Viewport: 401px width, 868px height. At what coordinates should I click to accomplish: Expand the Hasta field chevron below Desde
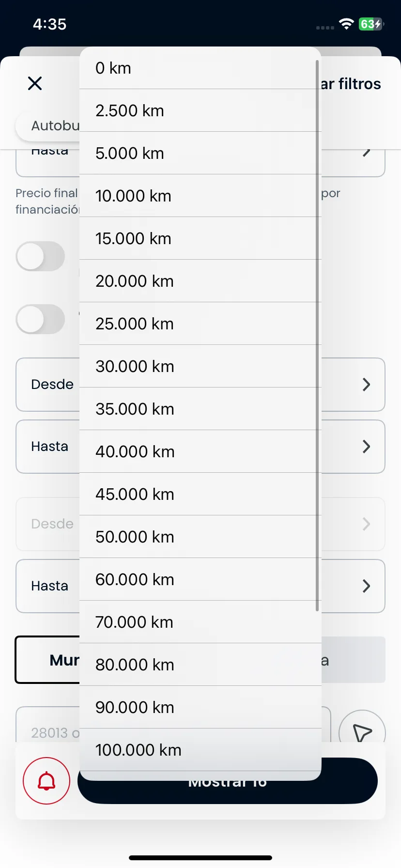point(367,447)
